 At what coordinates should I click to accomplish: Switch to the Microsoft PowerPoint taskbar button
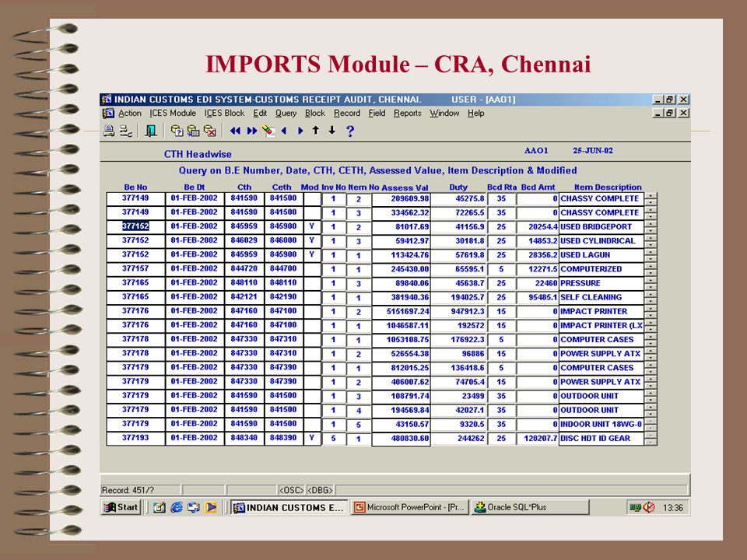pos(410,508)
